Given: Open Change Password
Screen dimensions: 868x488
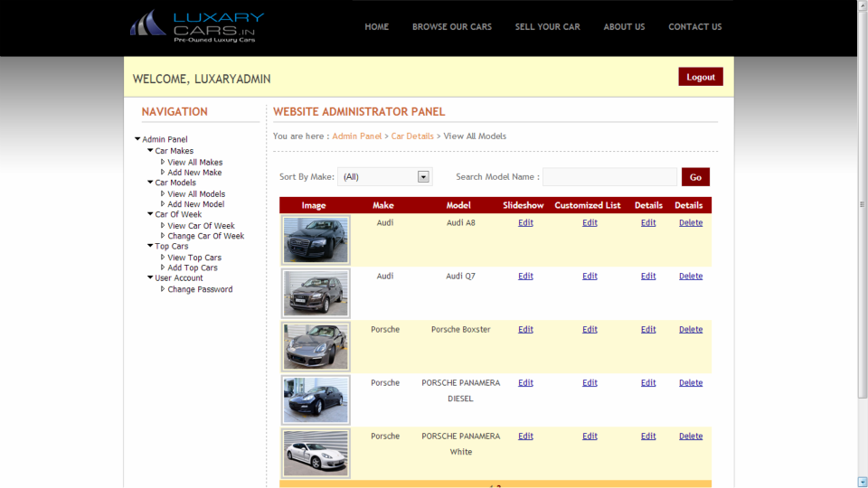Looking at the screenshot, I should coord(200,289).
